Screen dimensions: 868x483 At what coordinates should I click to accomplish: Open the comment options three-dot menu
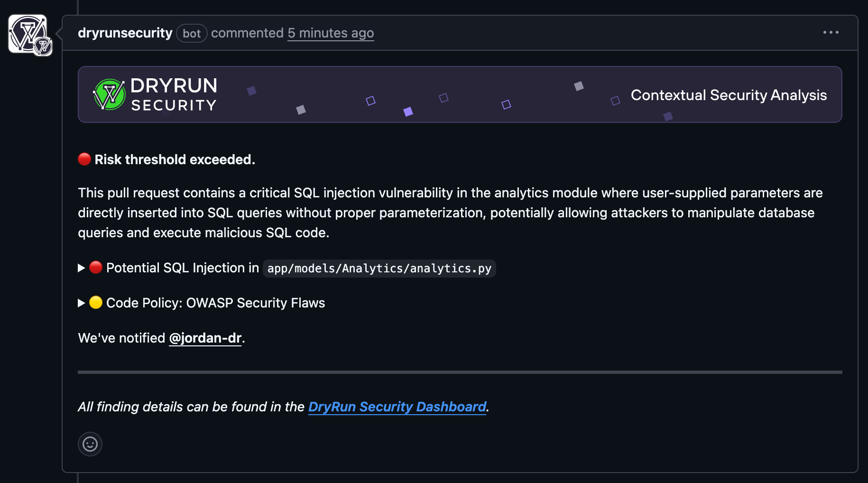(x=831, y=32)
